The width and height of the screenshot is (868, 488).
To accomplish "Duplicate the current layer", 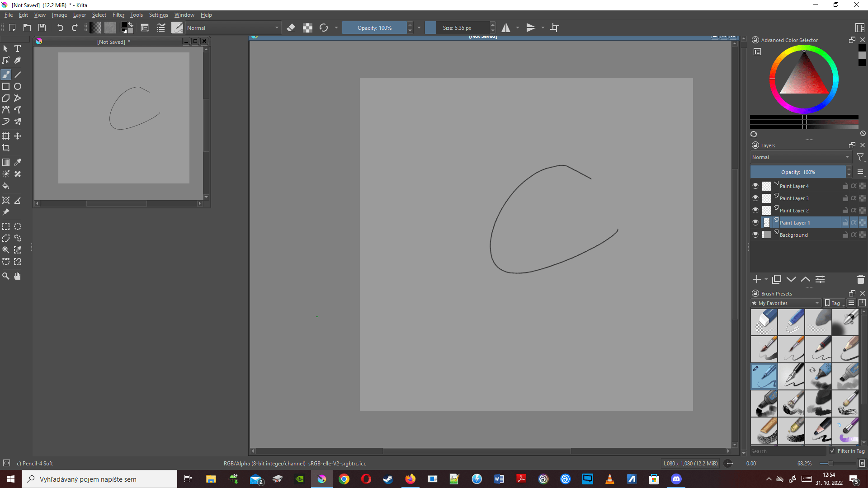I will [777, 279].
